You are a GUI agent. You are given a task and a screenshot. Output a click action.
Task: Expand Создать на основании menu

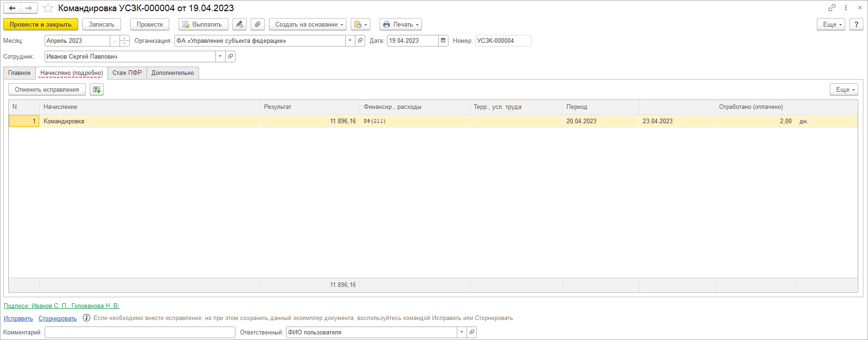point(307,24)
